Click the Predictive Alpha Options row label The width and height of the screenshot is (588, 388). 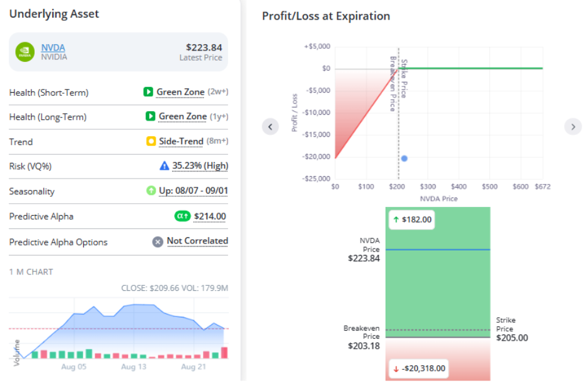58,242
